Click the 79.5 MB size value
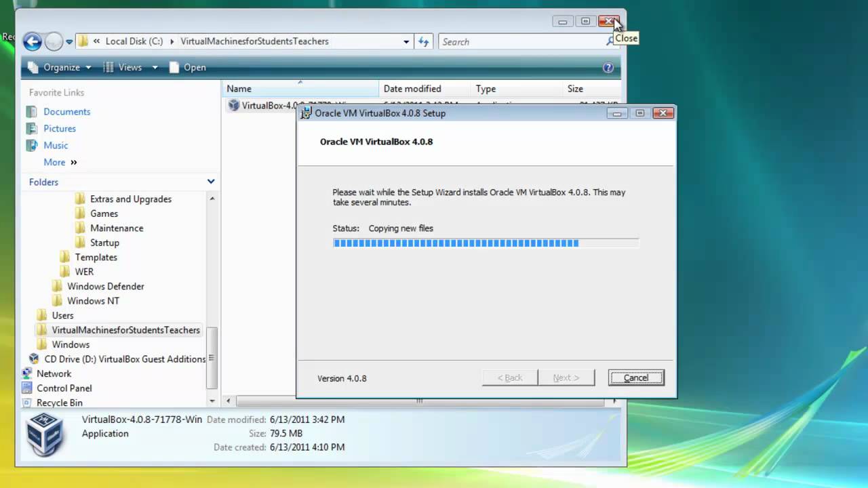 [285, 434]
